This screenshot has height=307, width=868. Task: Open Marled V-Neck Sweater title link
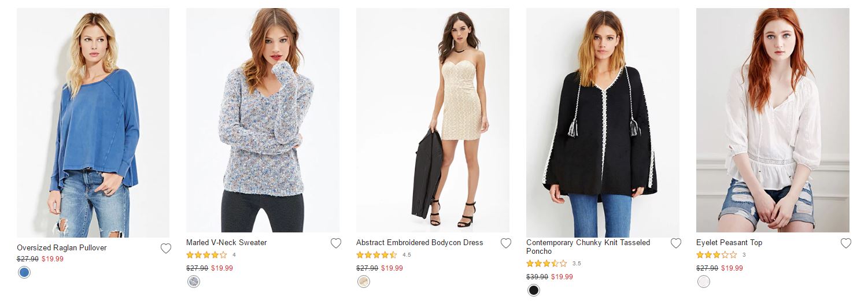[227, 243]
